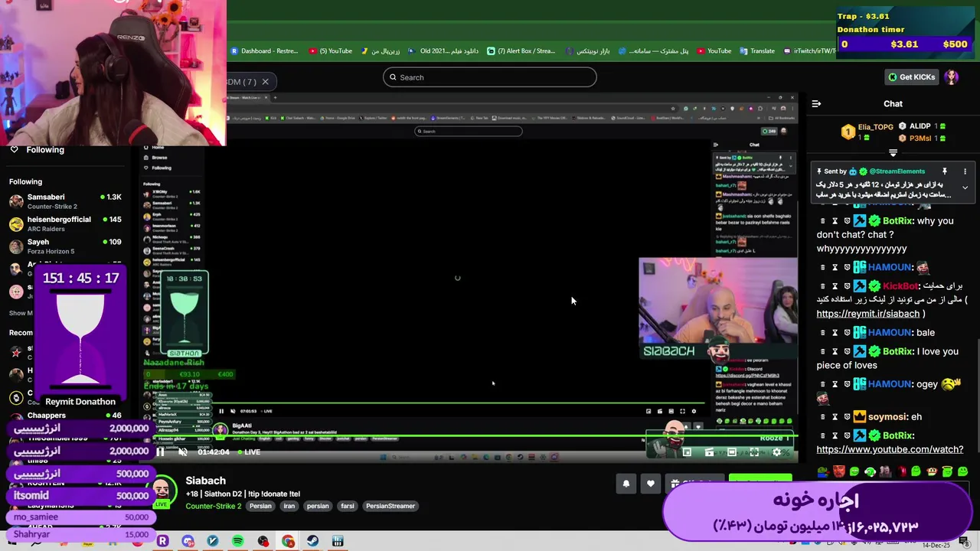Unpin the pinned message pin icon
This screenshot has width=980, height=551.
click(x=945, y=171)
